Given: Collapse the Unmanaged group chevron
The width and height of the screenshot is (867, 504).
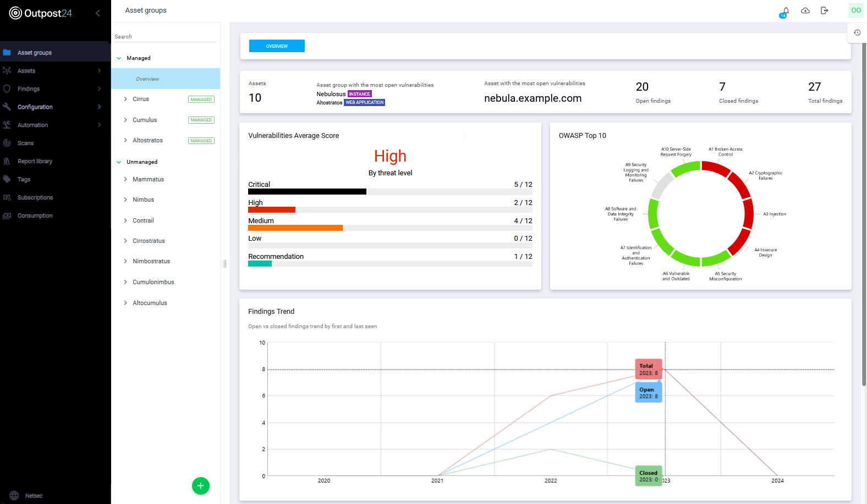Looking at the screenshot, I should [x=119, y=162].
